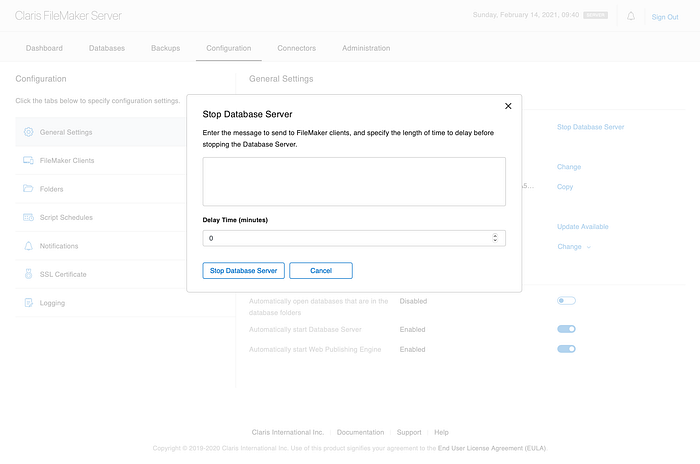
Task: Click the client message text area
Action: [x=353, y=181]
